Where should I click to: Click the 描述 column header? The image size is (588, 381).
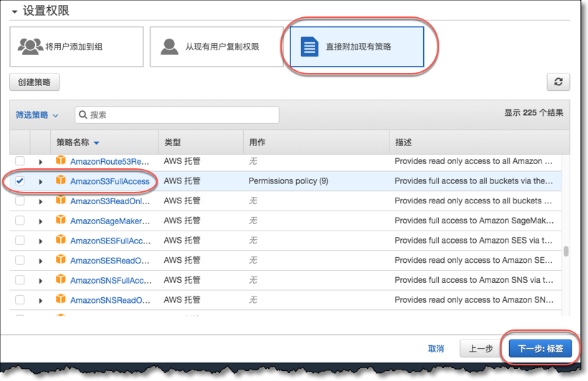pyautogui.click(x=404, y=143)
